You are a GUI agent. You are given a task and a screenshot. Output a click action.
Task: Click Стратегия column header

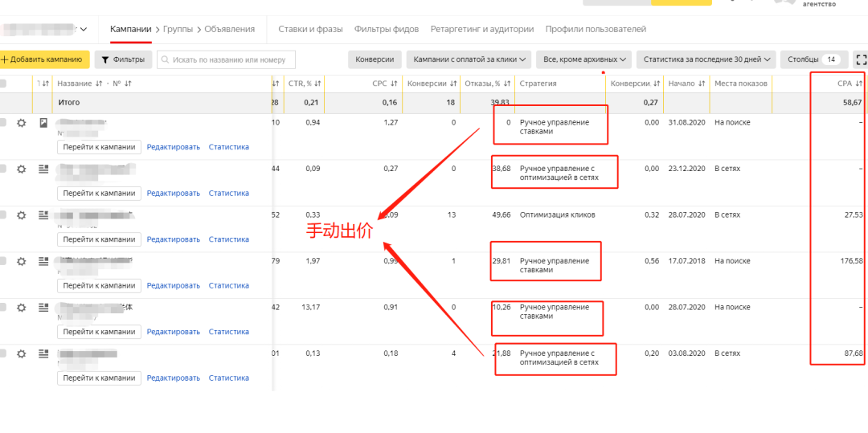tap(538, 84)
